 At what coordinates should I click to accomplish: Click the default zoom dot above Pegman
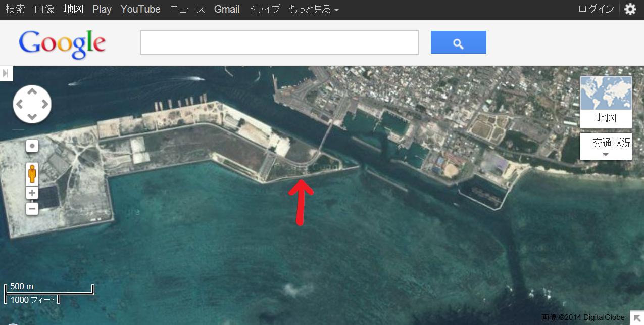tap(32, 146)
